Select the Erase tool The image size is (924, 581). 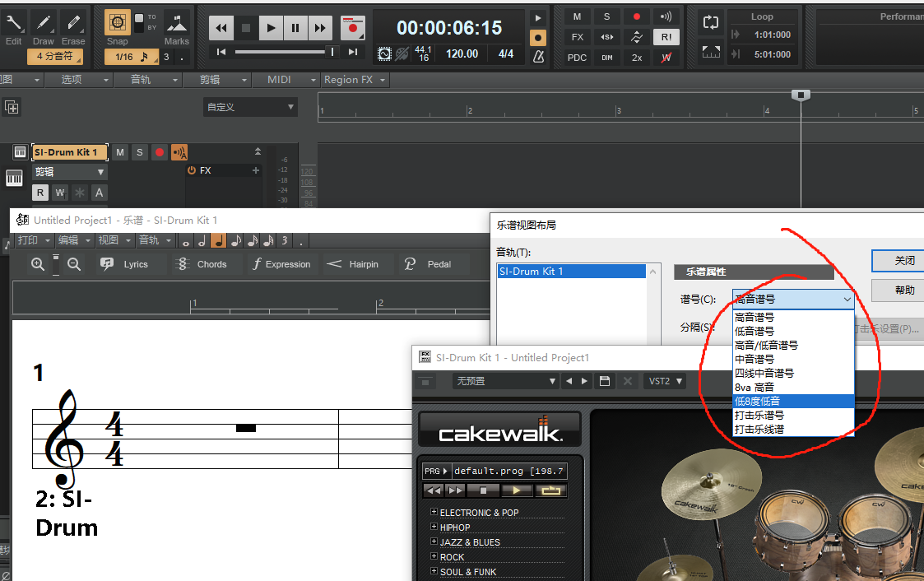click(x=73, y=27)
